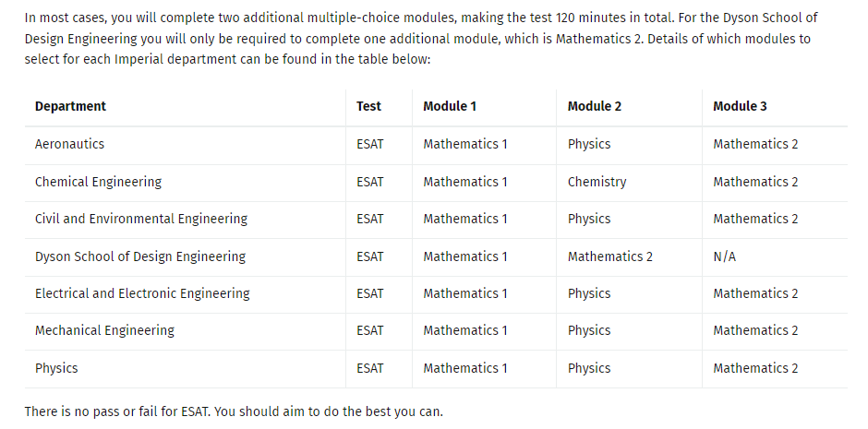Click Chemistry in the Module 2 column
Screen dimensions: 868x429
[597, 182]
